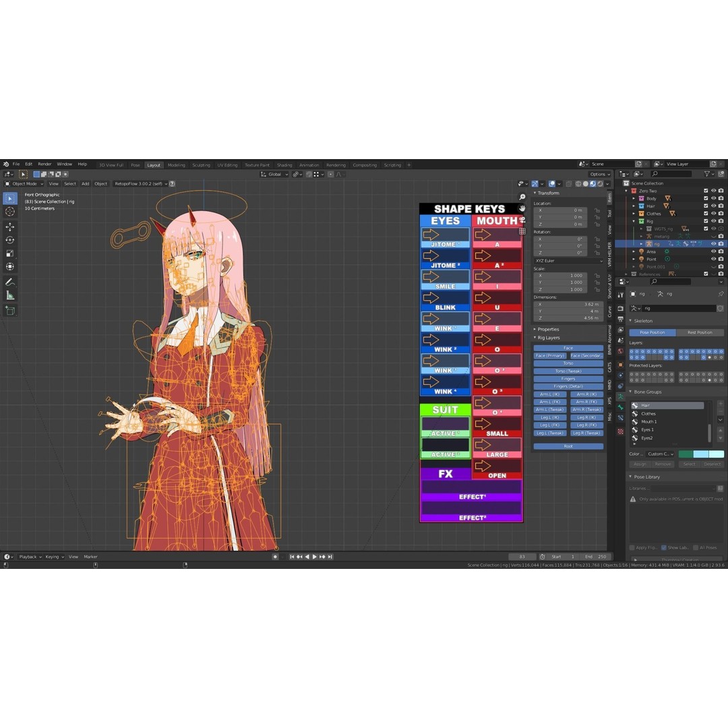The width and height of the screenshot is (728, 728).
Task: Enable the All Poses checkbox
Action: point(696,547)
